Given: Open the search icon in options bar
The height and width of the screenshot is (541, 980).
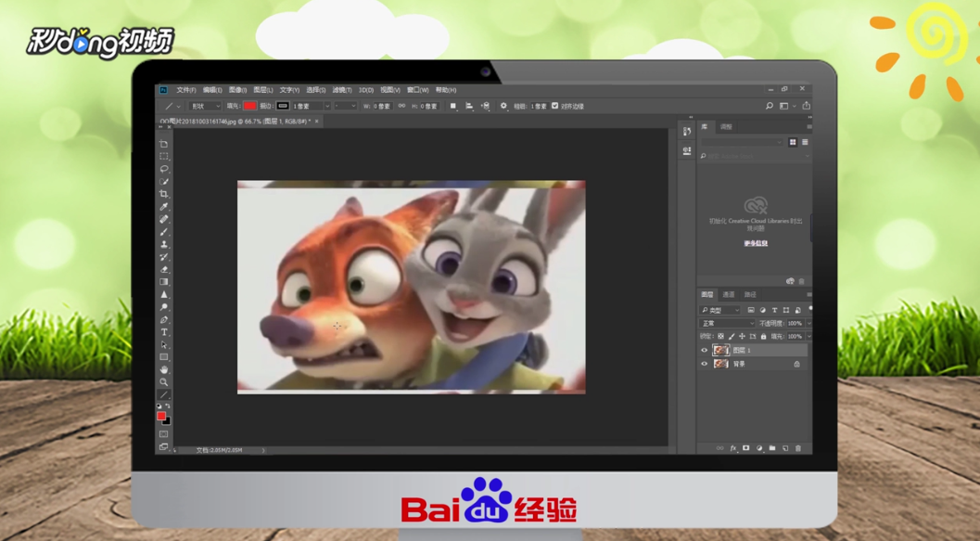Looking at the screenshot, I should tap(770, 107).
